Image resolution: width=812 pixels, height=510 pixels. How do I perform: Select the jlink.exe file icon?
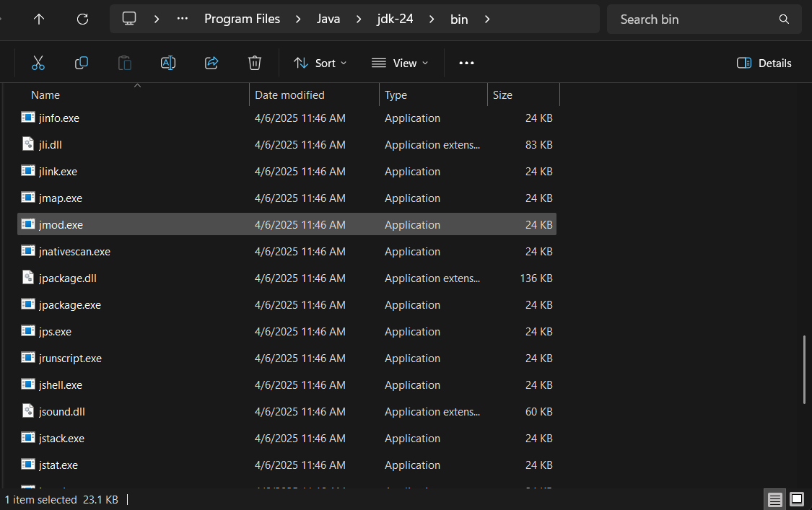pos(28,171)
